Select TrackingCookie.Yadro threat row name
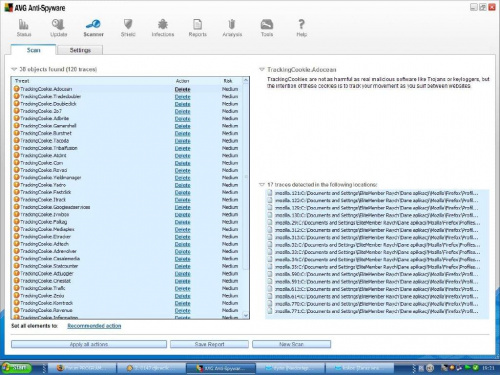The height and width of the screenshot is (375, 500). coord(43,185)
